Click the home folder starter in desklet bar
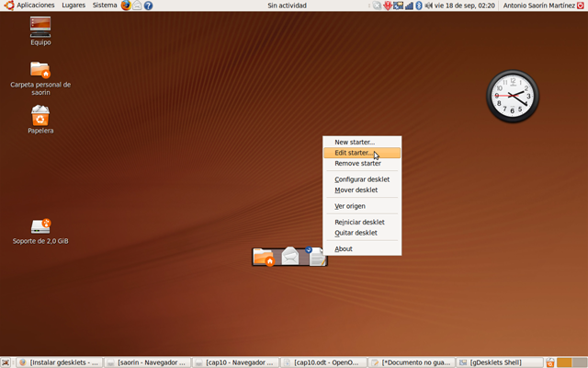 click(x=264, y=257)
